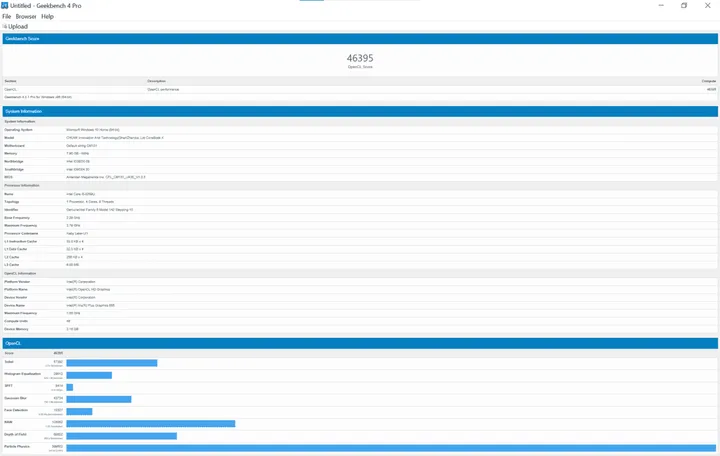Click the Depth of Field result bar
Viewport: 720px width, 456px height.
(122, 436)
